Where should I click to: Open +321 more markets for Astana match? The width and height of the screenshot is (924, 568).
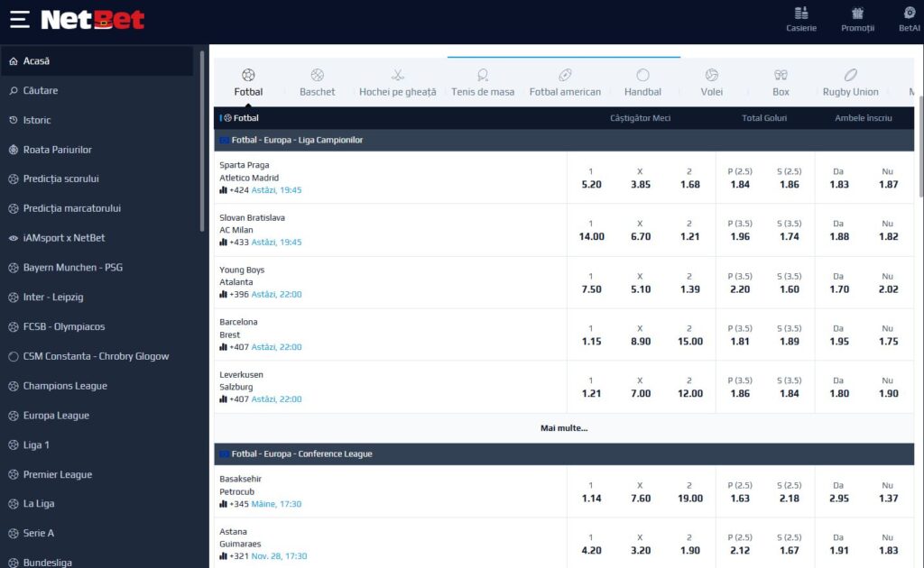[x=238, y=555]
